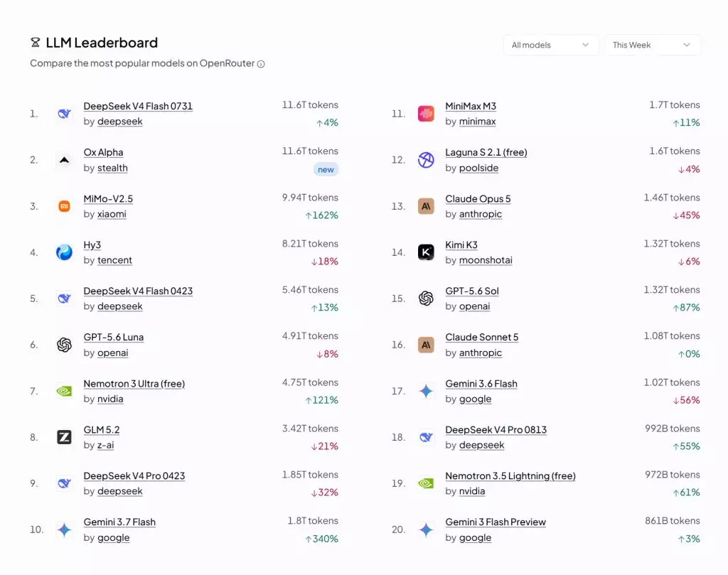The height and width of the screenshot is (575, 728).
Task: Visit the stealth provider link
Action: (112, 168)
